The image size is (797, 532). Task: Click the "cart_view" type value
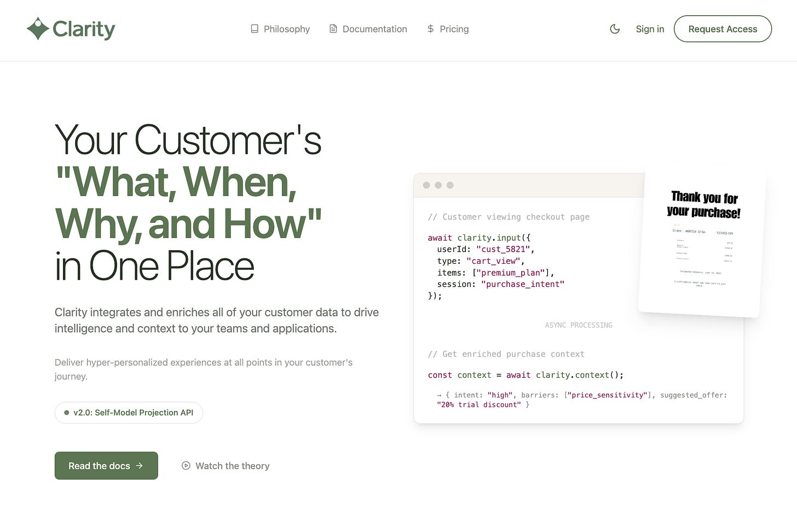[493, 261]
